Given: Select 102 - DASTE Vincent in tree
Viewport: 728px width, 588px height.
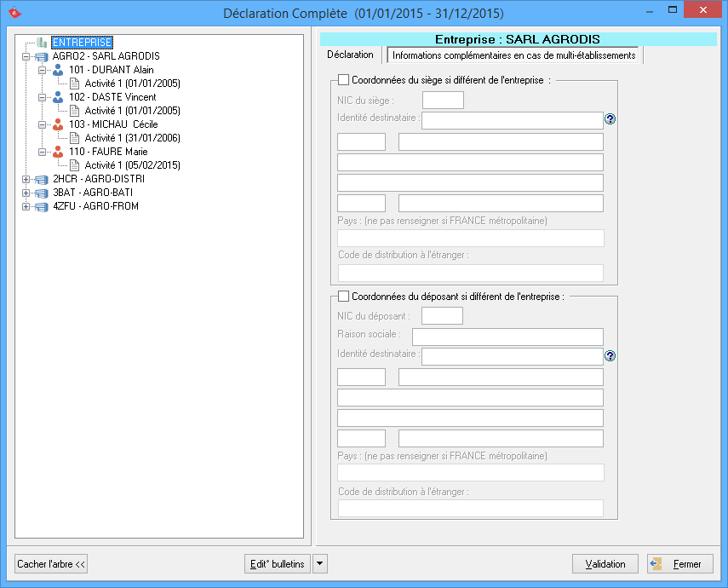Looking at the screenshot, I should 112,97.
